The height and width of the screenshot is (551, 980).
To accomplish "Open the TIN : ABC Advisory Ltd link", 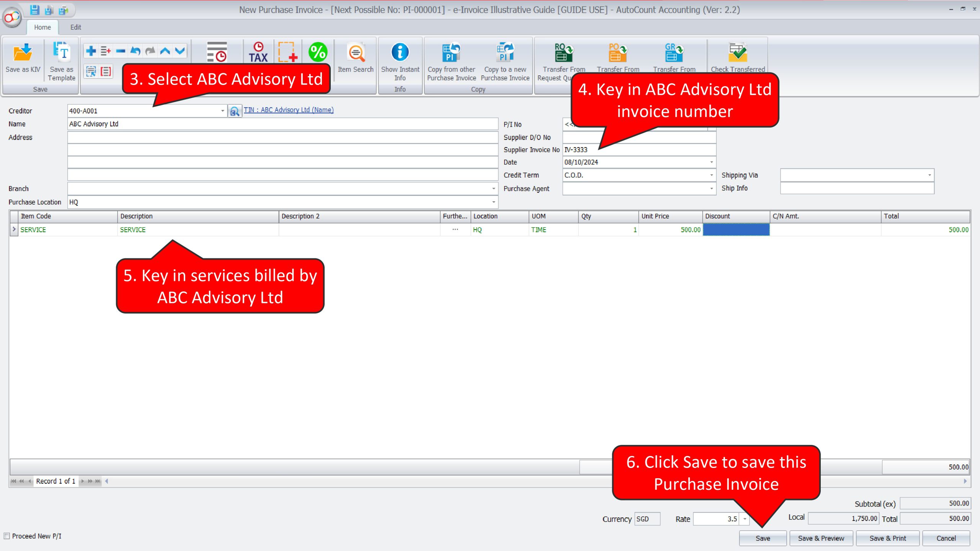I will (x=289, y=110).
